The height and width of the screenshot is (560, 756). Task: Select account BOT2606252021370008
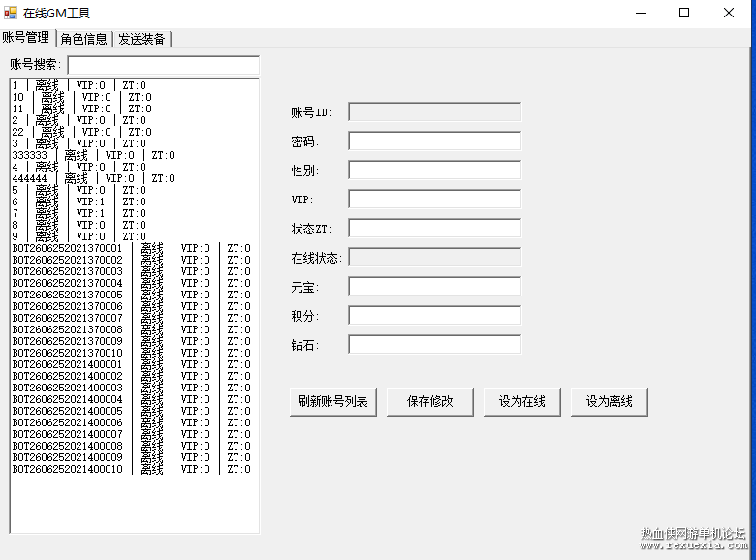click(134, 329)
